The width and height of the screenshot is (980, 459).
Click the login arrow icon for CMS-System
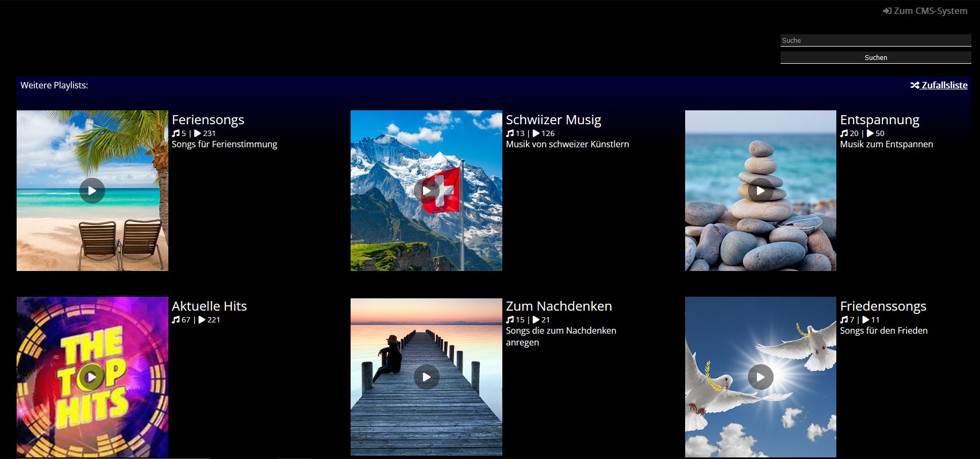tap(887, 11)
